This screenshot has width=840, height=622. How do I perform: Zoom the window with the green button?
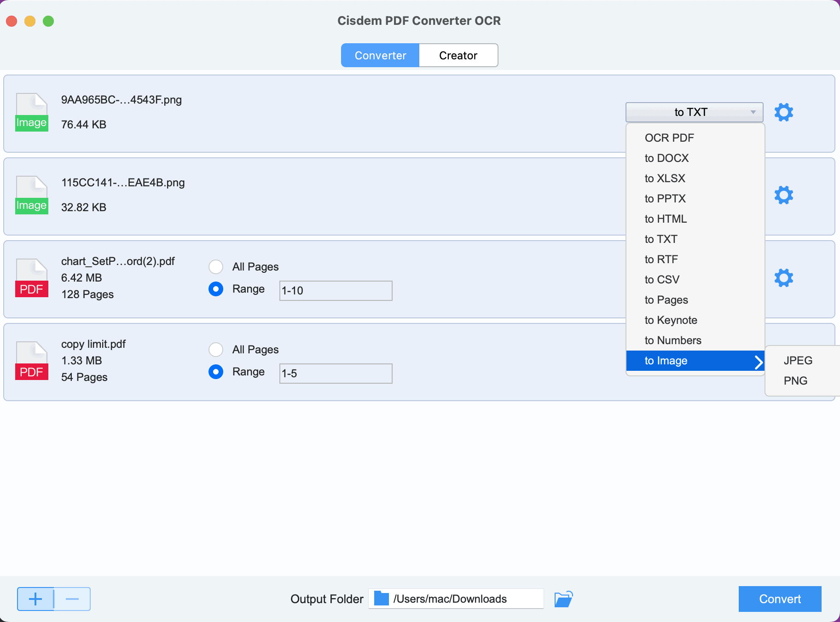(x=48, y=21)
